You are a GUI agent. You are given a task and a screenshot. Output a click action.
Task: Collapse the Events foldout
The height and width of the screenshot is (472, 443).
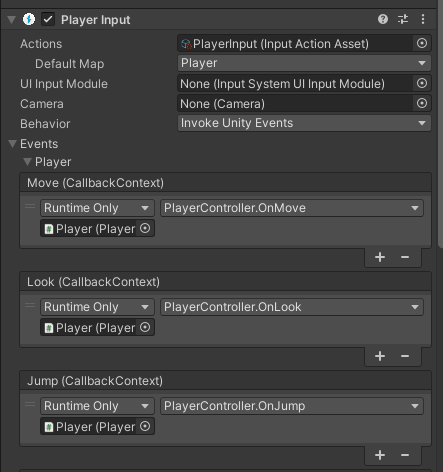pyautogui.click(x=13, y=144)
